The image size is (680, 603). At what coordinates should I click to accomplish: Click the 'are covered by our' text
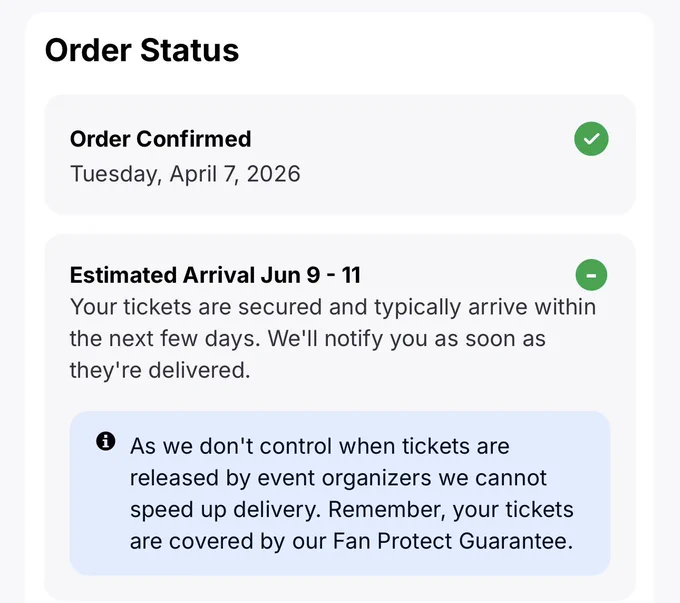point(228,541)
